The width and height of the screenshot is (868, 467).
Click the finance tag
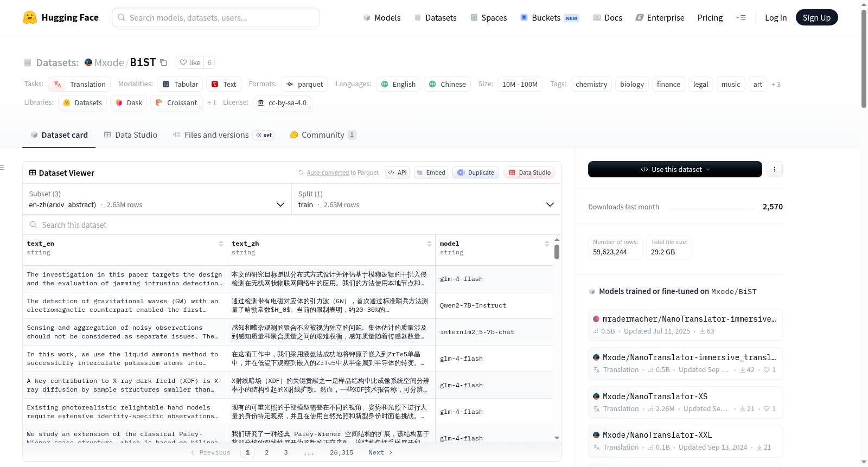coord(668,84)
